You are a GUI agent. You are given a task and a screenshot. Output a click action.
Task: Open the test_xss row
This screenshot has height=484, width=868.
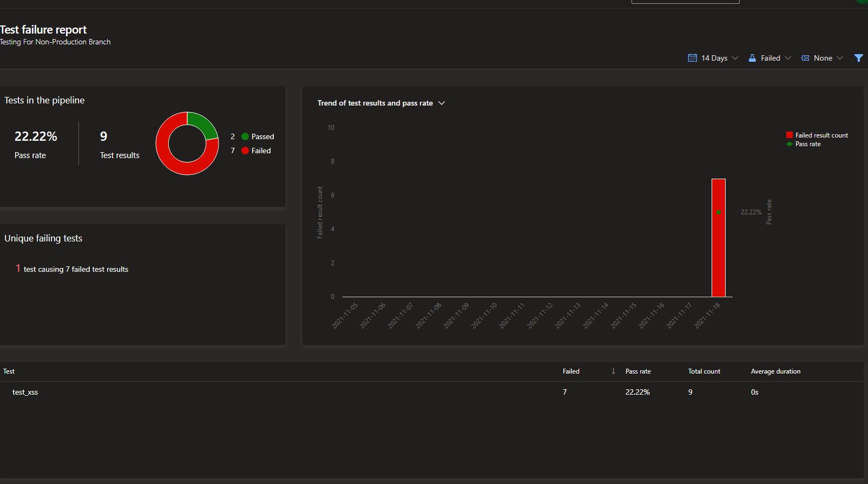click(x=432, y=392)
